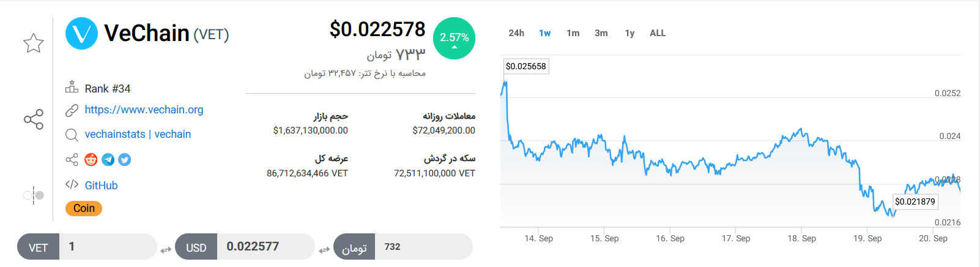Click the favorite star icon

tap(34, 43)
